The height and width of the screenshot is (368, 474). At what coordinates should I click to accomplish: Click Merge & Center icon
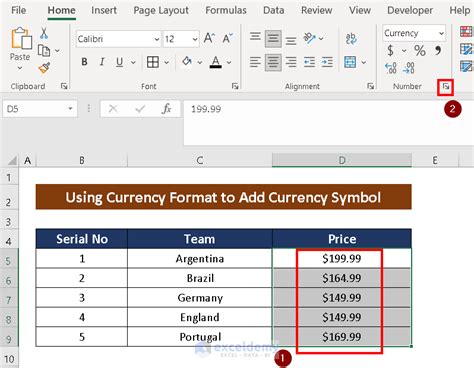[x=350, y=62]
